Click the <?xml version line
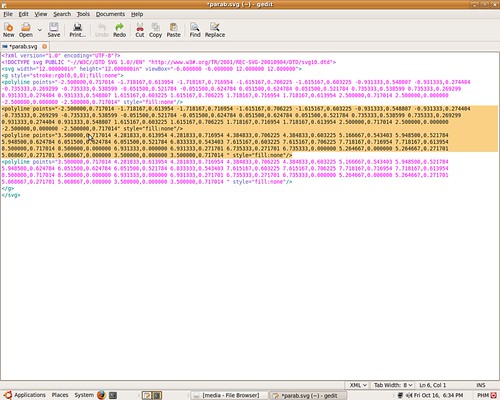Screen dimensions: 500x400 61,55
